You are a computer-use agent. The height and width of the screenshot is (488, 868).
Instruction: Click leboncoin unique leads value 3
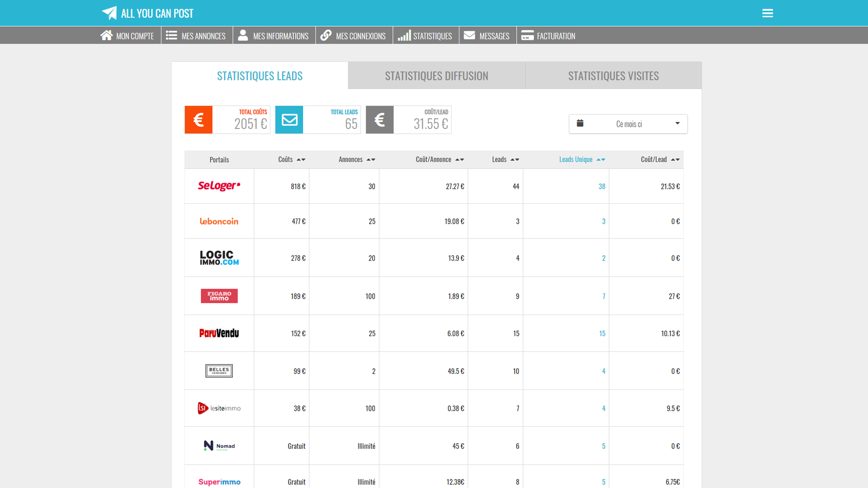click(604, 221)
